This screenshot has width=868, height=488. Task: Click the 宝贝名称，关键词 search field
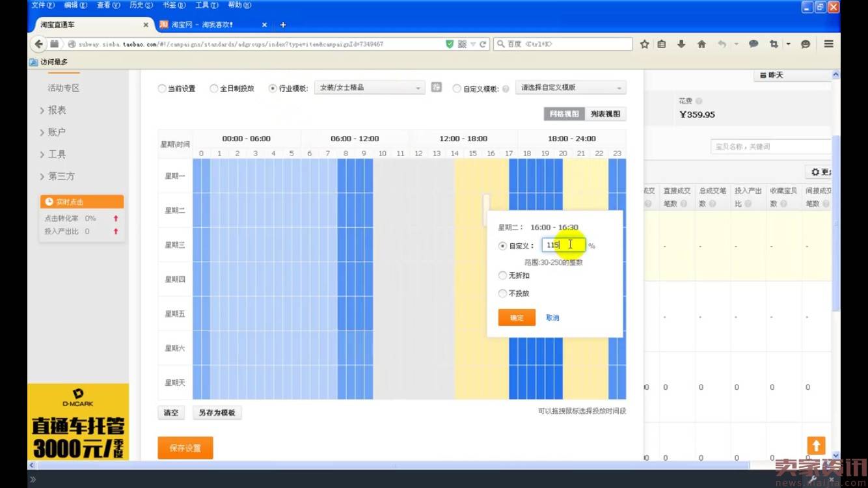pos(771,146)
